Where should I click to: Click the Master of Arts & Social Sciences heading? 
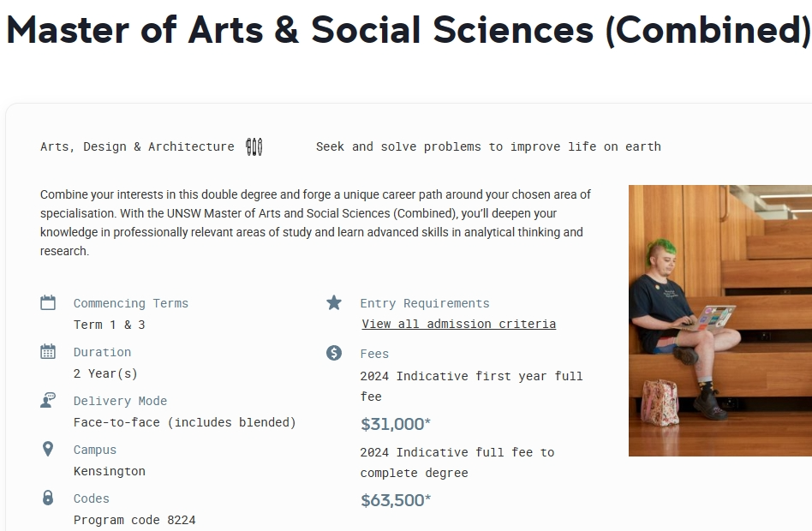click(x=409, y=30)
